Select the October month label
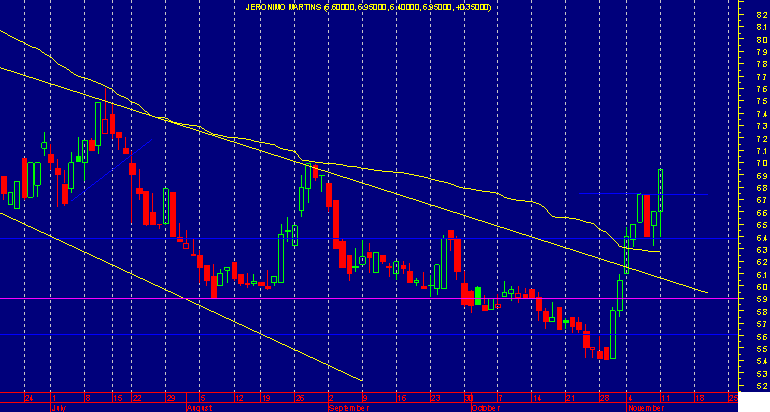 click(x=485, y=408)
